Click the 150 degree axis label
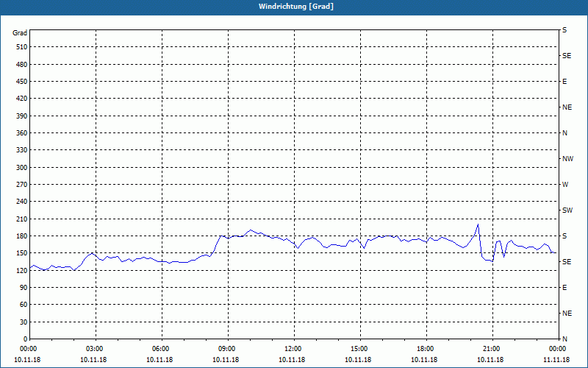 point(22,253)
